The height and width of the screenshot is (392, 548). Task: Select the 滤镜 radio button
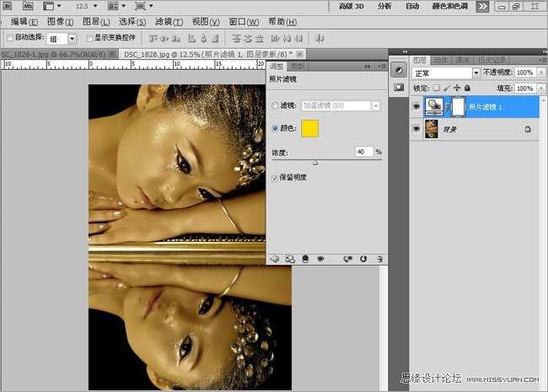click(276, 105)
